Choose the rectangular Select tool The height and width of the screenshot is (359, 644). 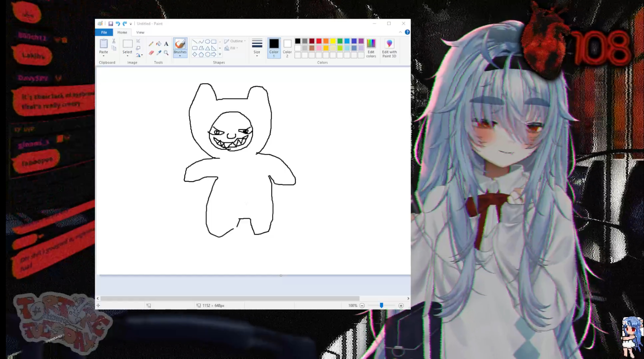[128, 44]
